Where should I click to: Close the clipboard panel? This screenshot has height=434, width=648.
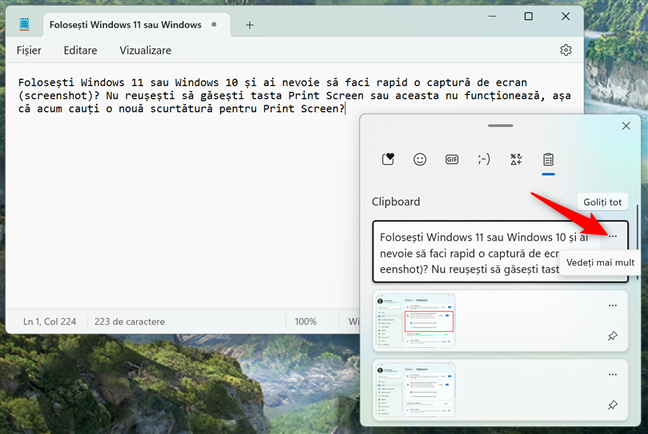(x=626, y=126)
